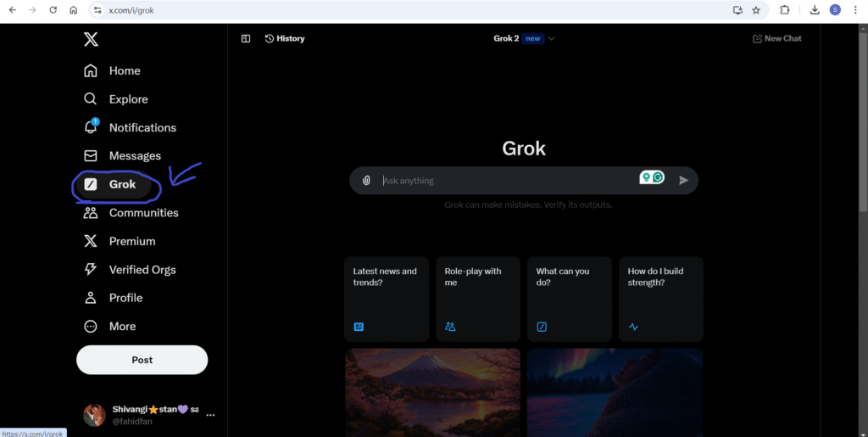Open account options for @fahidfan
The width and height of the screenshot is (868, 437).
click(210, 415)
